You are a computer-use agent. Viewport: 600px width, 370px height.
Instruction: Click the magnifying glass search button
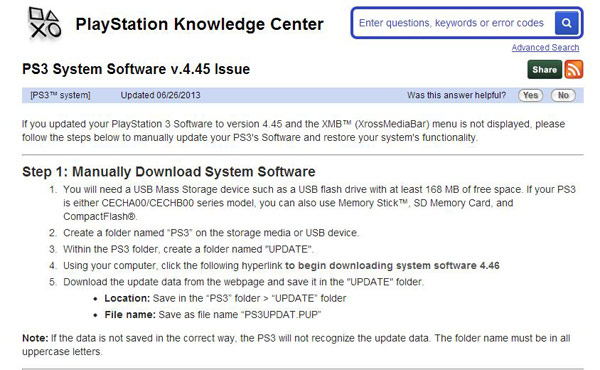(567, 23)
